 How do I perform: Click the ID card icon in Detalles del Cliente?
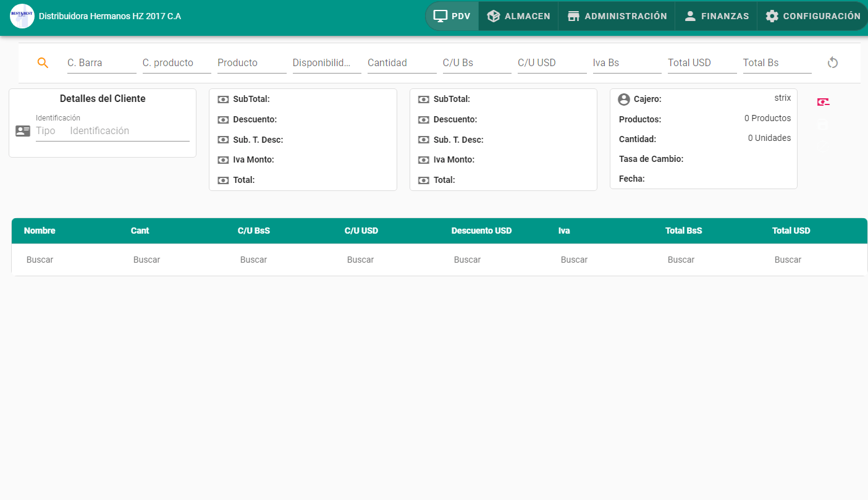click(23, 131)
